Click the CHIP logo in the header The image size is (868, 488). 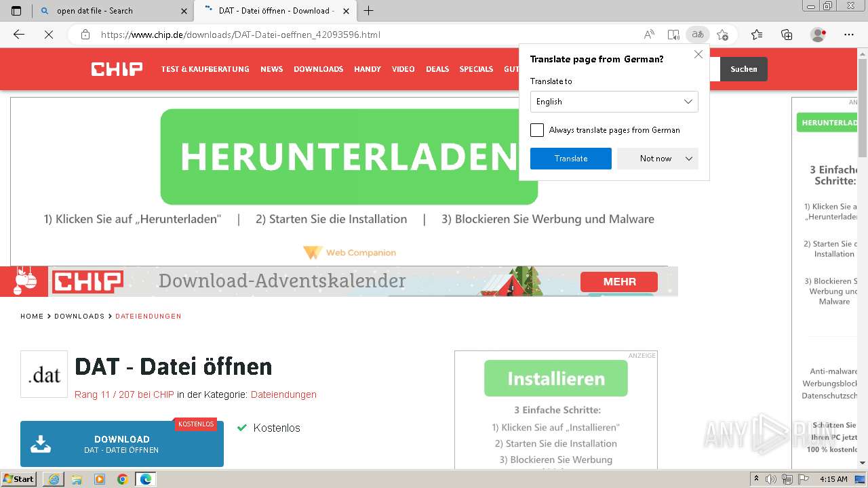tap(117, 68)
